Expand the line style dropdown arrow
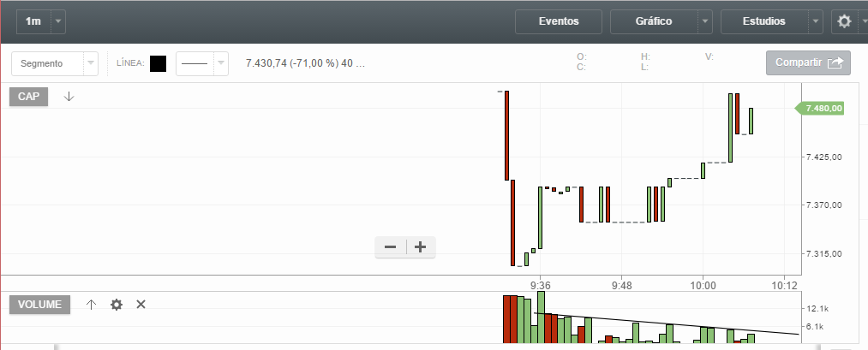 pos(221,63)
